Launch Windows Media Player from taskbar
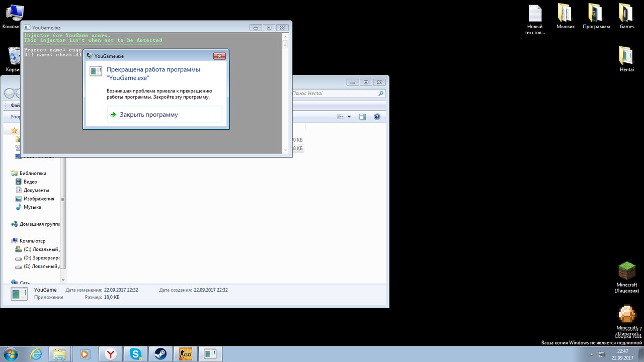The image size is (644, 362). (x=85, y=354)
